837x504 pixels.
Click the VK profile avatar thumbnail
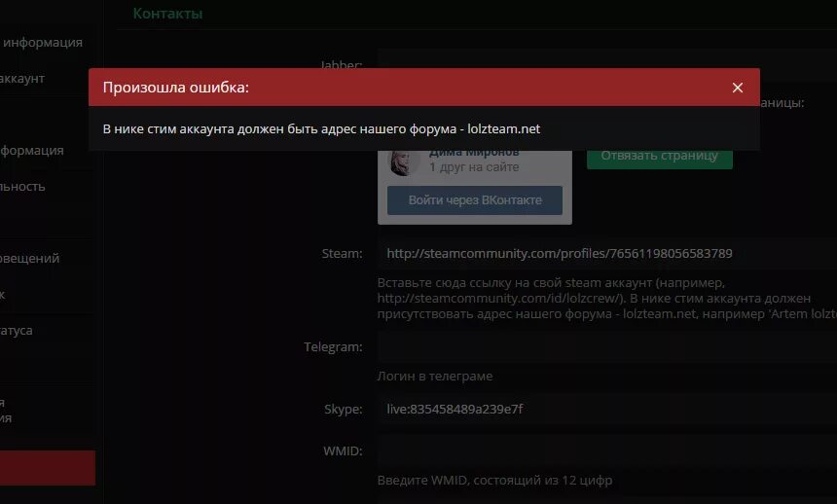(x=403, y=162)
